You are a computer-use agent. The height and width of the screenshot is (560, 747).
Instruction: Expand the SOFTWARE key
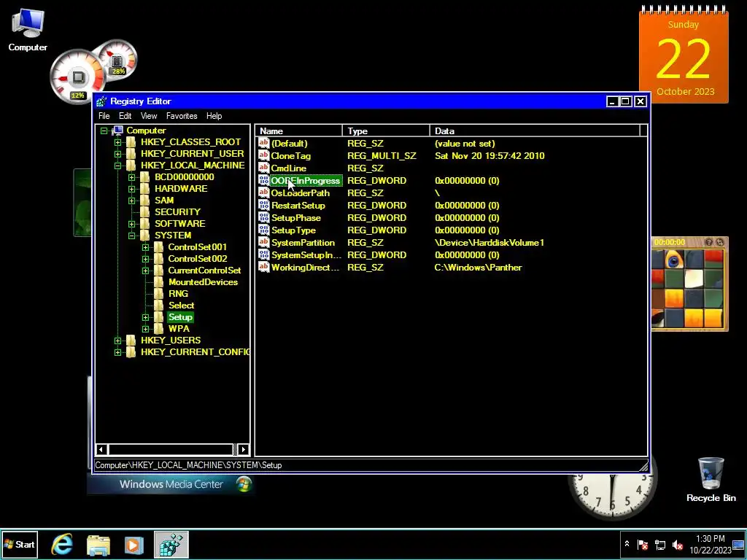[131, 224]
